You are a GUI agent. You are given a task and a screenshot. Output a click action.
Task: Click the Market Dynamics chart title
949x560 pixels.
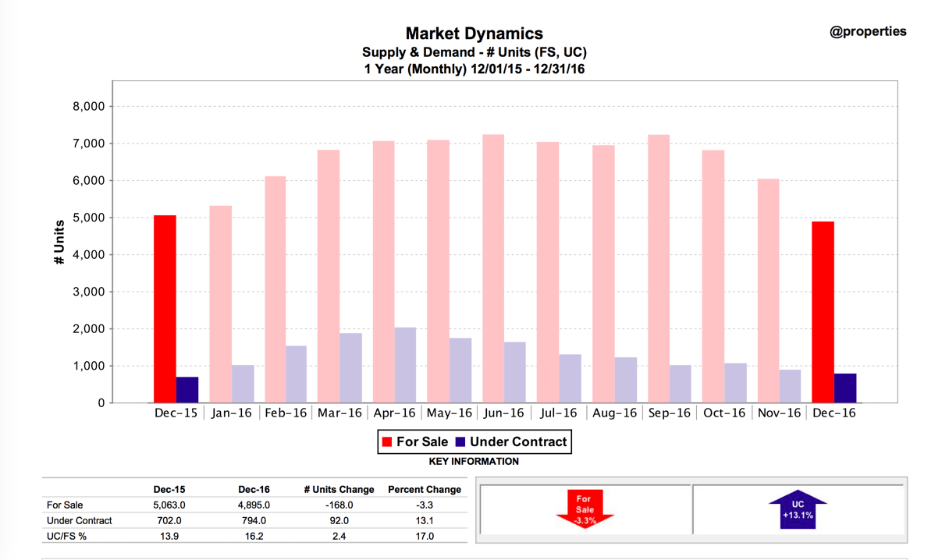pos(474,34)
